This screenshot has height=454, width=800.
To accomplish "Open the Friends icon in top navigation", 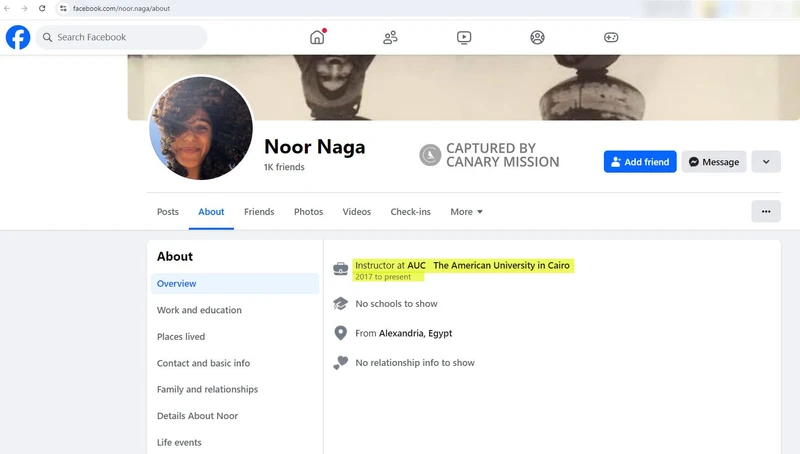I will 390,37.
